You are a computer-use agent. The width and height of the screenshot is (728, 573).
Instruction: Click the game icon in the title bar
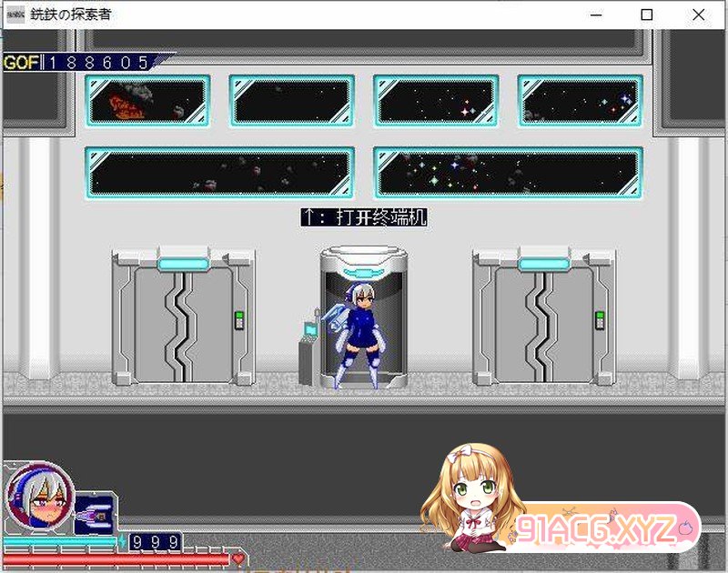(15, 15)
